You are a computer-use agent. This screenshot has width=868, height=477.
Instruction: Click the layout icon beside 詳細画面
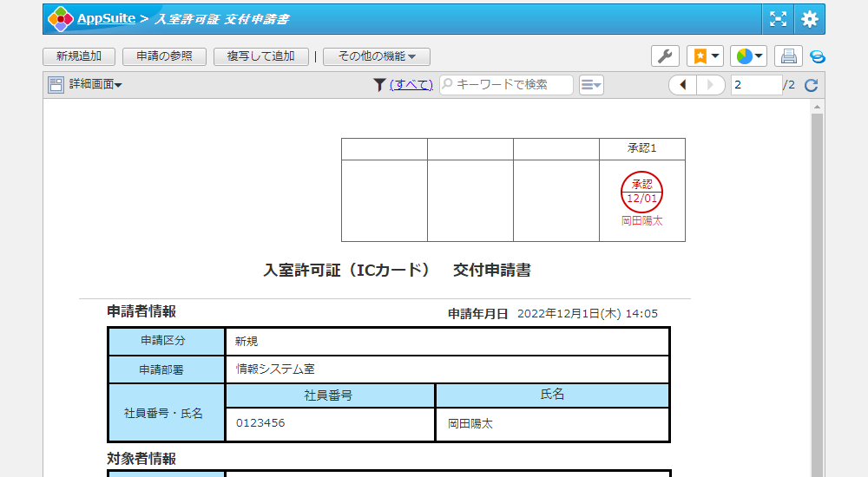pyautogui.click(x=56, y=85)
